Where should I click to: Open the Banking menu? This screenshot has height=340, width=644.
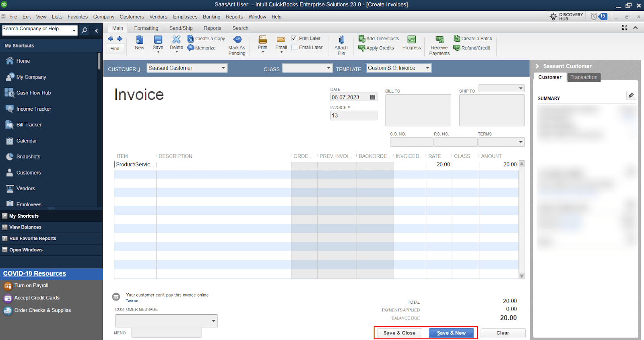(x=211, y=17)
